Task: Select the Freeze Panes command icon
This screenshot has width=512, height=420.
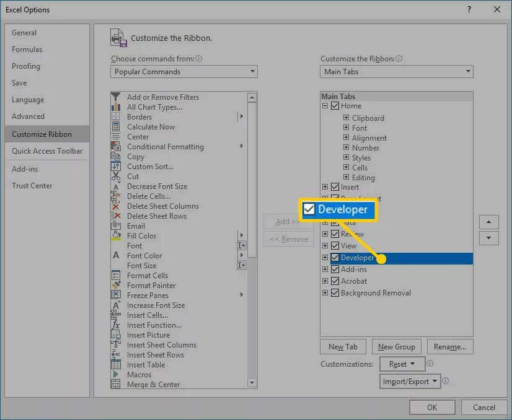Action: tap(116, 295)
